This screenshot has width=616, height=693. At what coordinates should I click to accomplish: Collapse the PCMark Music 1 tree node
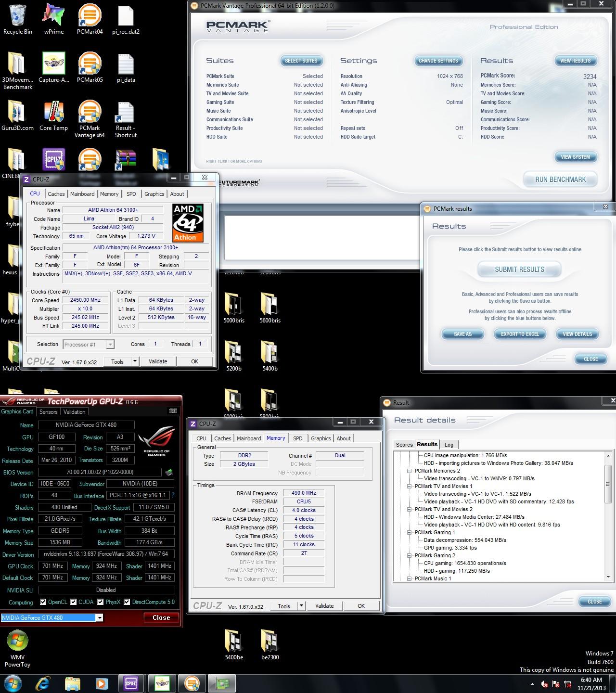point(410,578)
